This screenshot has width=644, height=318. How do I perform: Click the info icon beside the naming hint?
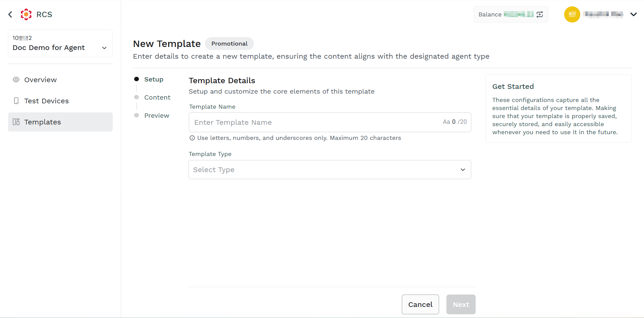click(x=192, y=138)
